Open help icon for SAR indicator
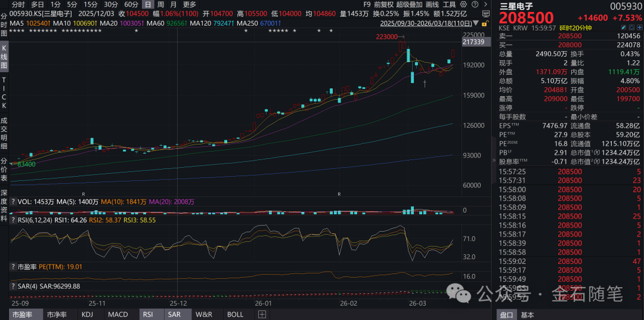 [x=13, y=285]
